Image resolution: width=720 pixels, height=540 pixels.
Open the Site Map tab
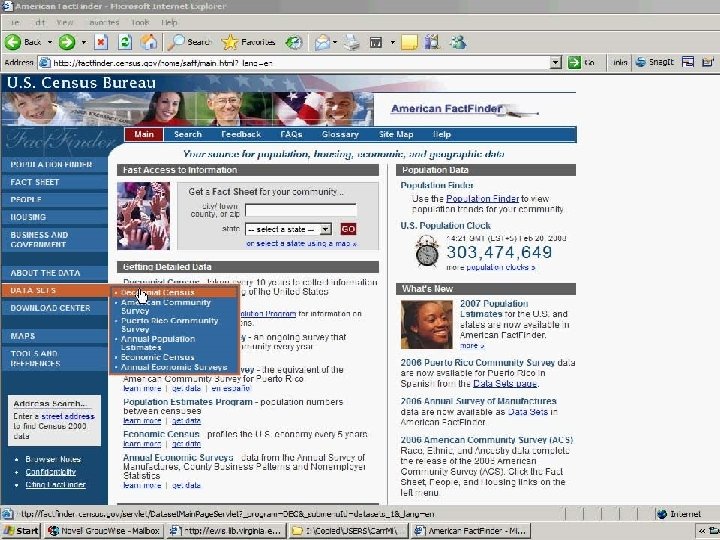[396, 135]
